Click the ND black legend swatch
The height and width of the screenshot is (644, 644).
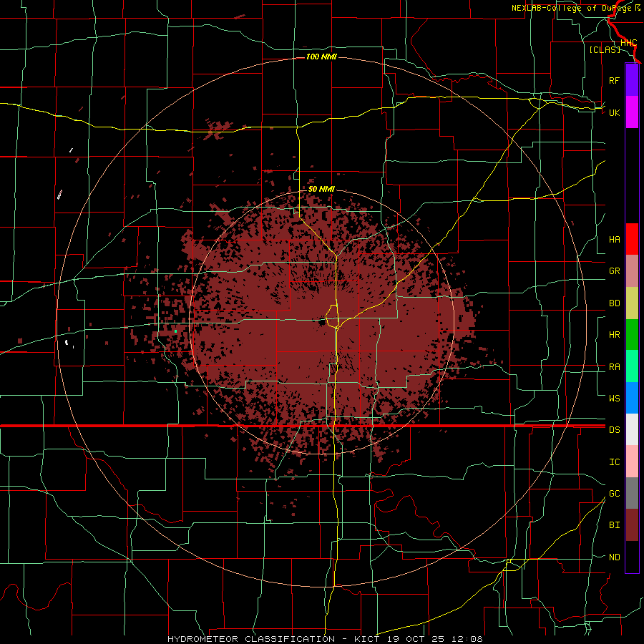click(632, 557)
